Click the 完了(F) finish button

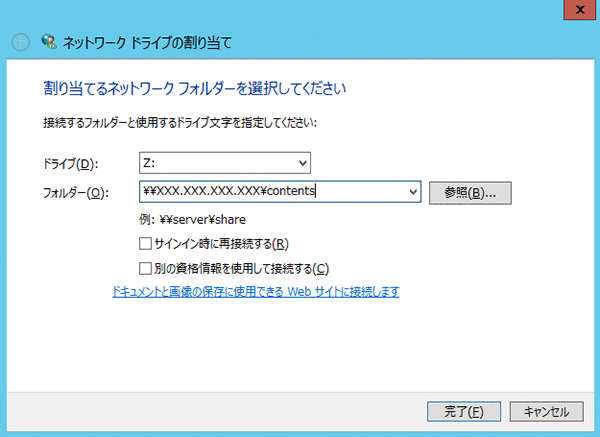click(464, 412)
